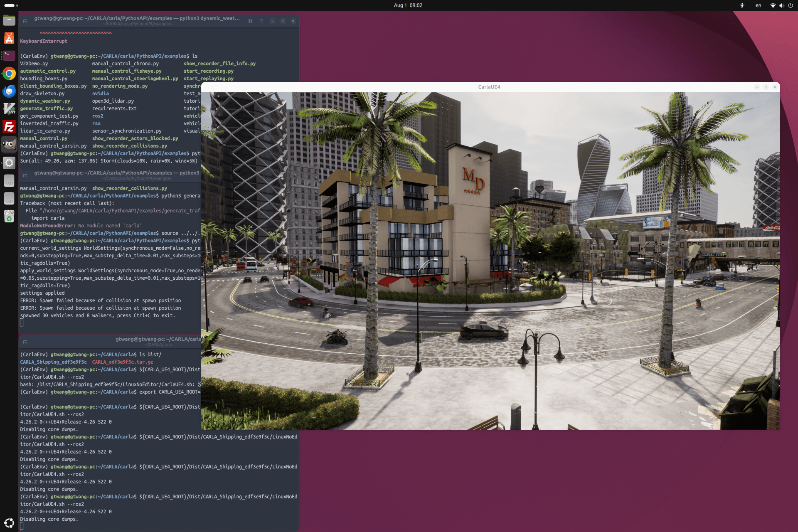Open Google Chrome from the dock
Screen dimensions: 798x532
9,74
